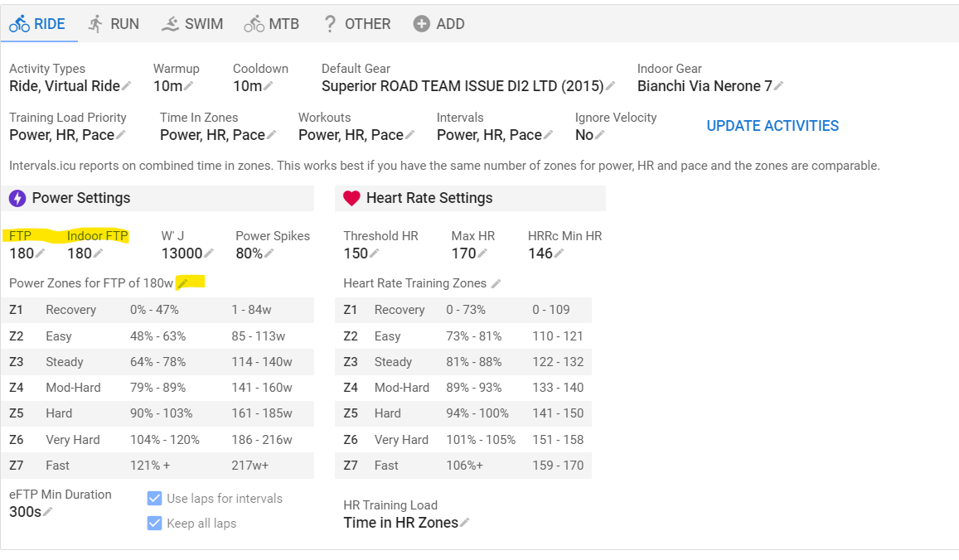The image size is (959, 560).
Task: Edit Power Spikes 80% pencil icon
Action: coord(269,253)
